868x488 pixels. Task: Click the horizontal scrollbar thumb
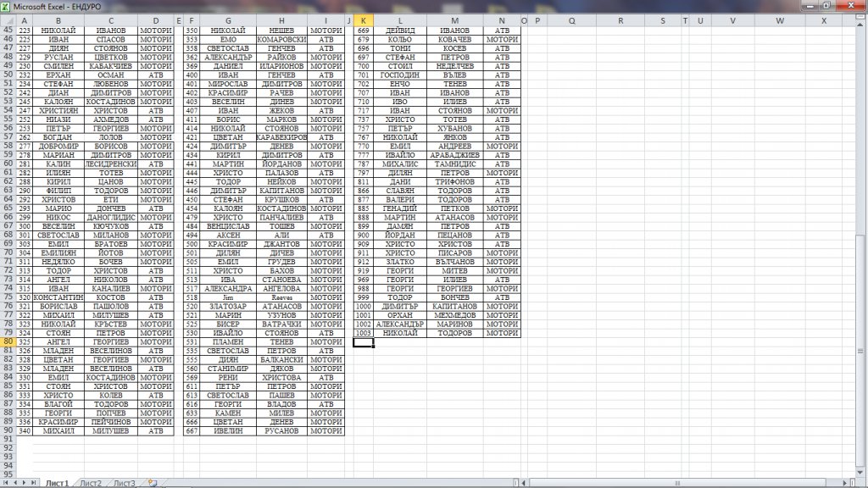point(677,483)
